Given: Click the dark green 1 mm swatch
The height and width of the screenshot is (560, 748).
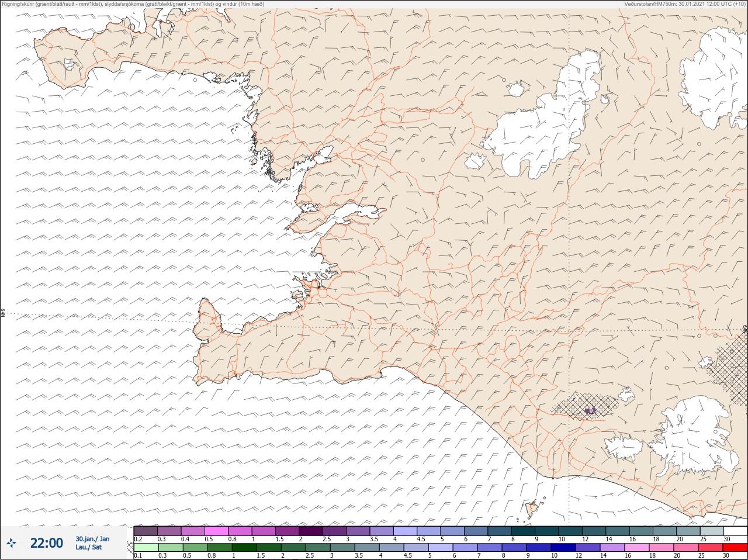Looking at the screenshot, I should click(x=243, y=548).
